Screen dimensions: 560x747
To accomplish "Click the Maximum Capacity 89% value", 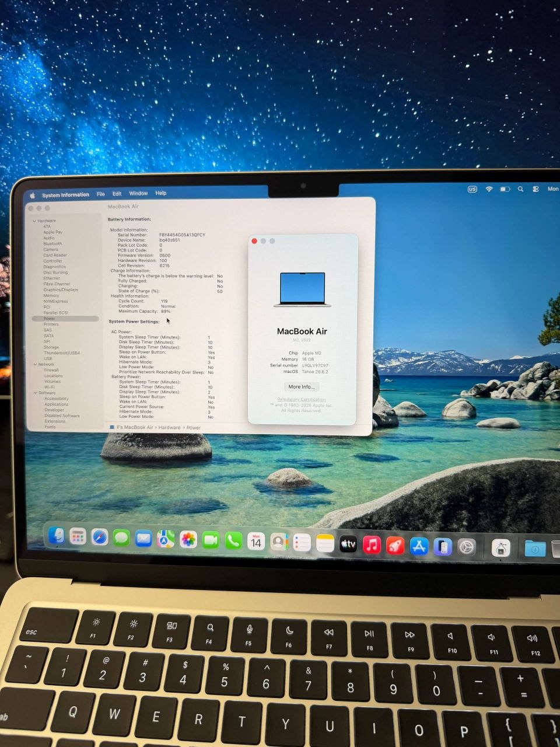I will click(166, 312).
